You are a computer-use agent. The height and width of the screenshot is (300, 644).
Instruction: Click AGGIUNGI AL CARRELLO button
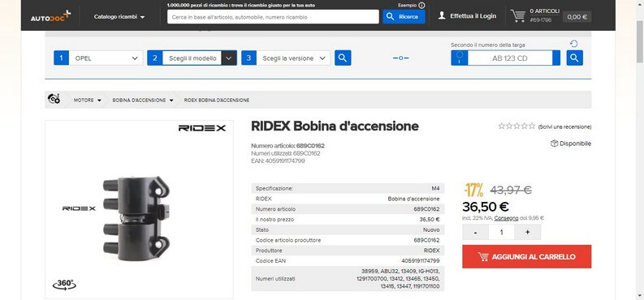[x=526, y=256]
